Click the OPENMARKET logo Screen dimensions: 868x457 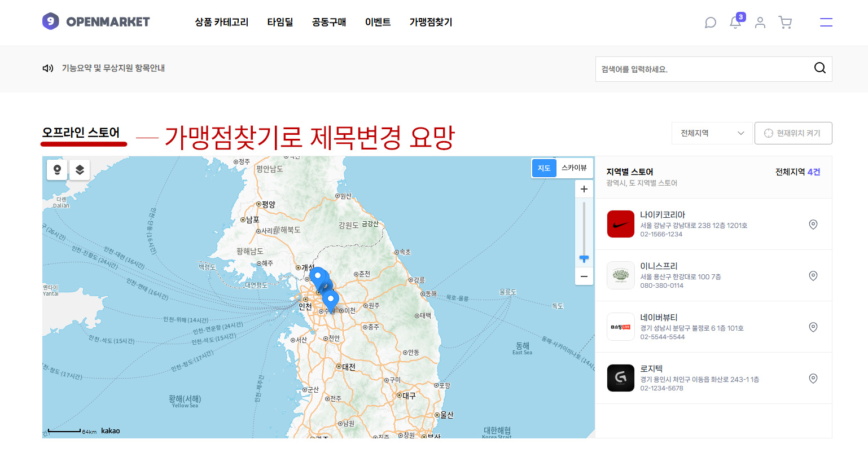pos(96,22)
